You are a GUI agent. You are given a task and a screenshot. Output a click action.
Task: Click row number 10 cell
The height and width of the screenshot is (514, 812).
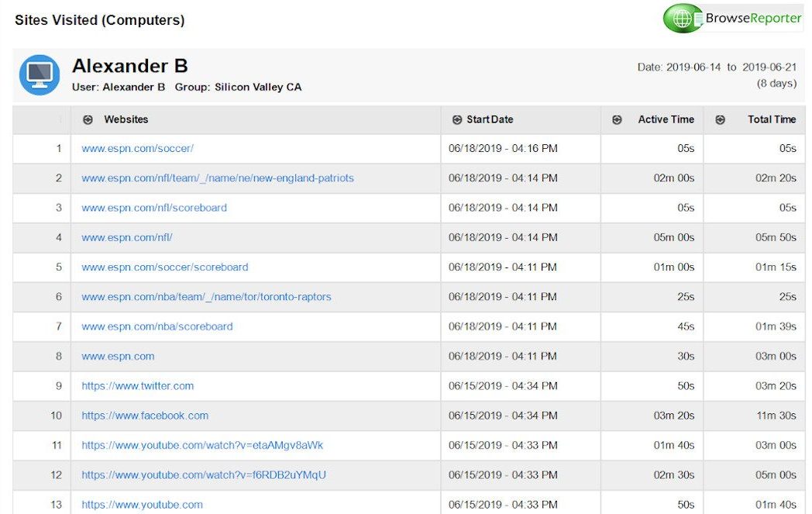coord(41,416)
